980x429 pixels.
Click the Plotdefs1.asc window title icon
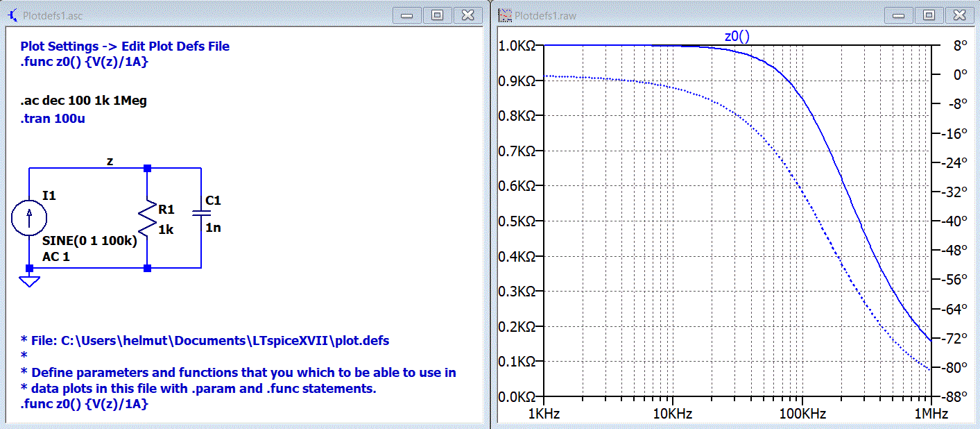coord(12,15)
